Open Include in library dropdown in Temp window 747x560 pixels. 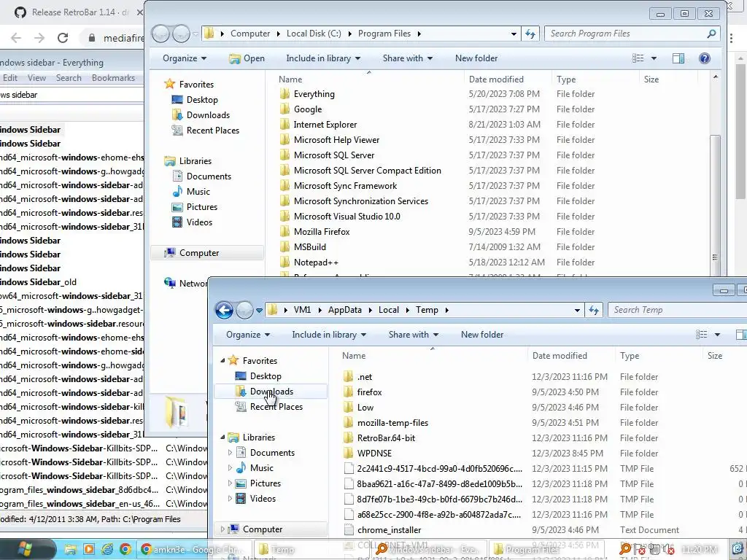click(329, 335)
